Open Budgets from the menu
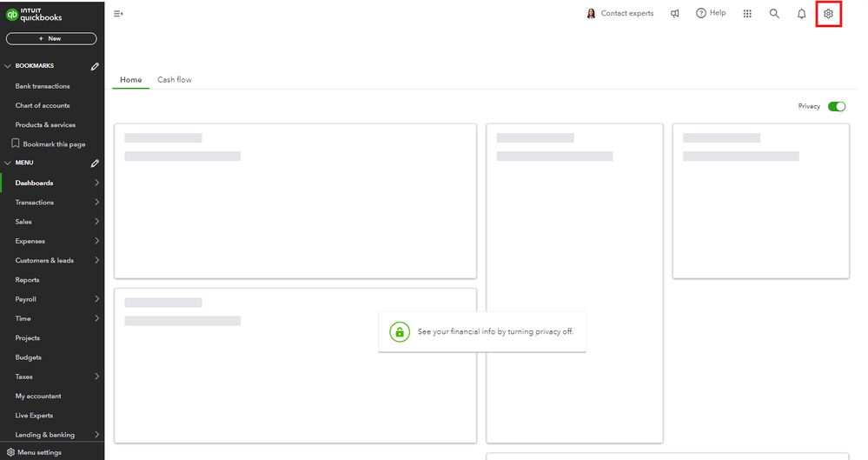 [28, 357]
